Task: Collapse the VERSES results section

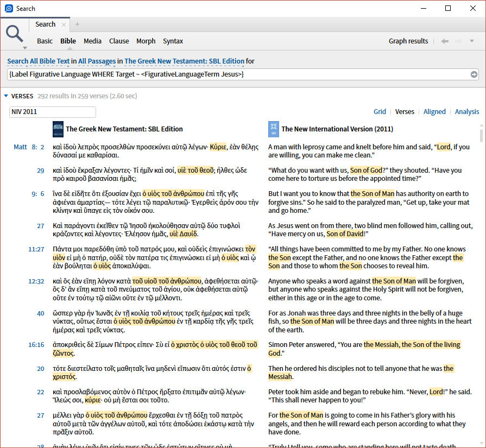Action: [x=5, y=96]
